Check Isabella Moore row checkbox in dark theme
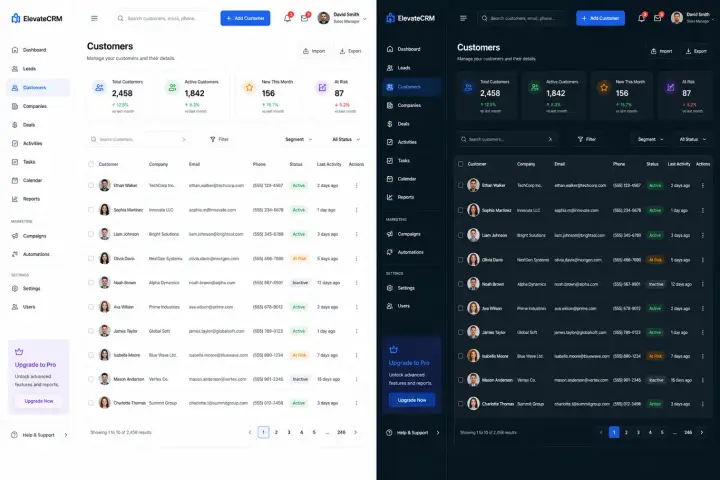The image size is (720, 480). click(461, 356)
